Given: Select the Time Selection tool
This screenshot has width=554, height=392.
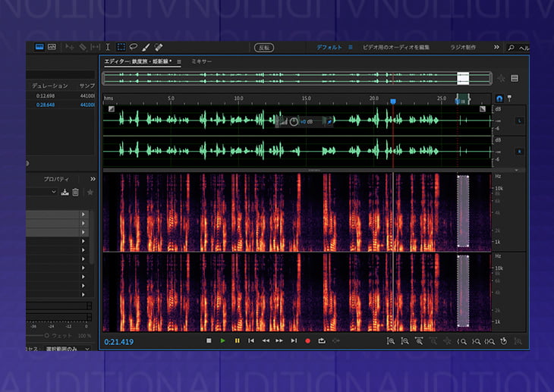Looking at the screenshot, I should click(108, 47).
